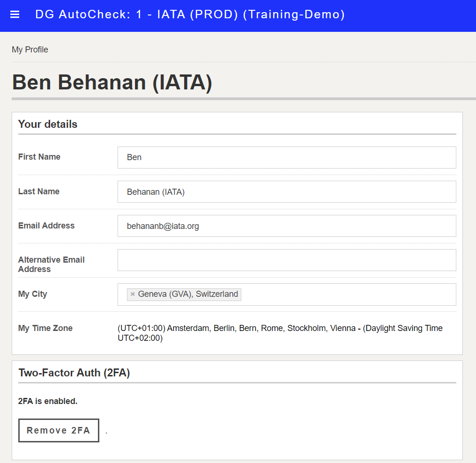
Task: Click the Alternative Email Address field
Action: click(287, 260)
